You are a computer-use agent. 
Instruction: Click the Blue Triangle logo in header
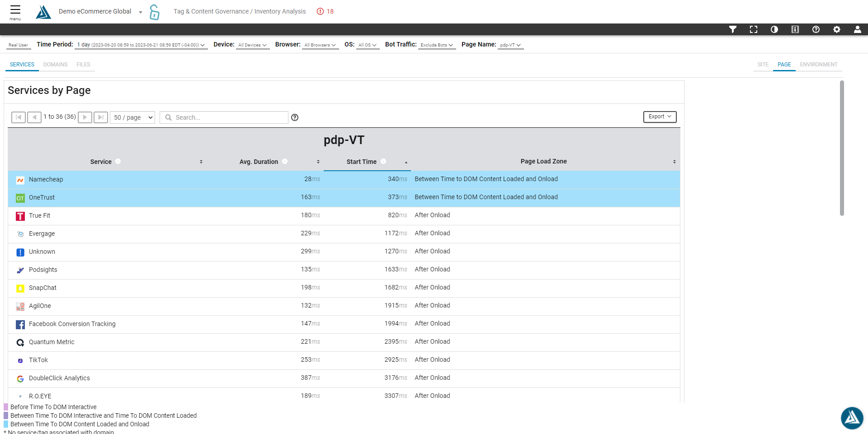43,12
